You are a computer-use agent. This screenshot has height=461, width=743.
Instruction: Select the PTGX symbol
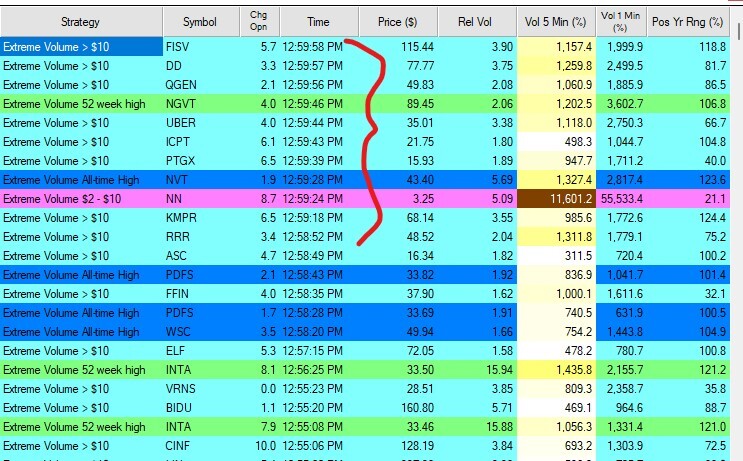(x=180, y=161)
